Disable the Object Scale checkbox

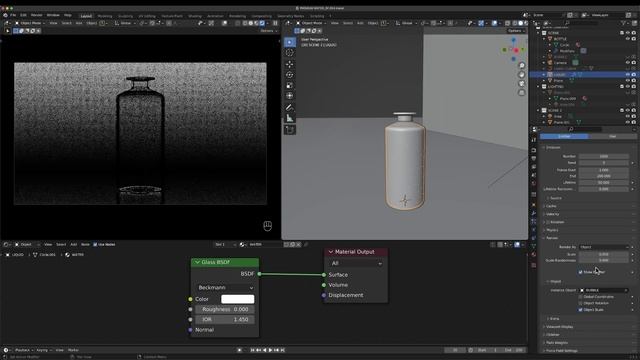580,310
